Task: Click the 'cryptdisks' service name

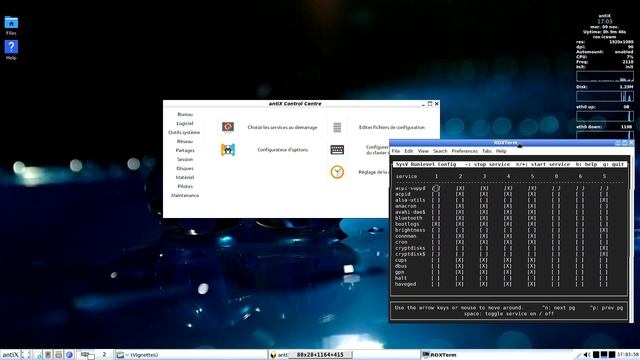Action: coord(410,248)
